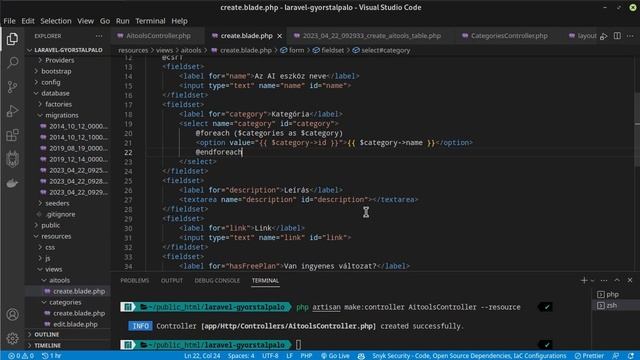Switch to the create_aitools_table.php migration tab

(371, 36)
